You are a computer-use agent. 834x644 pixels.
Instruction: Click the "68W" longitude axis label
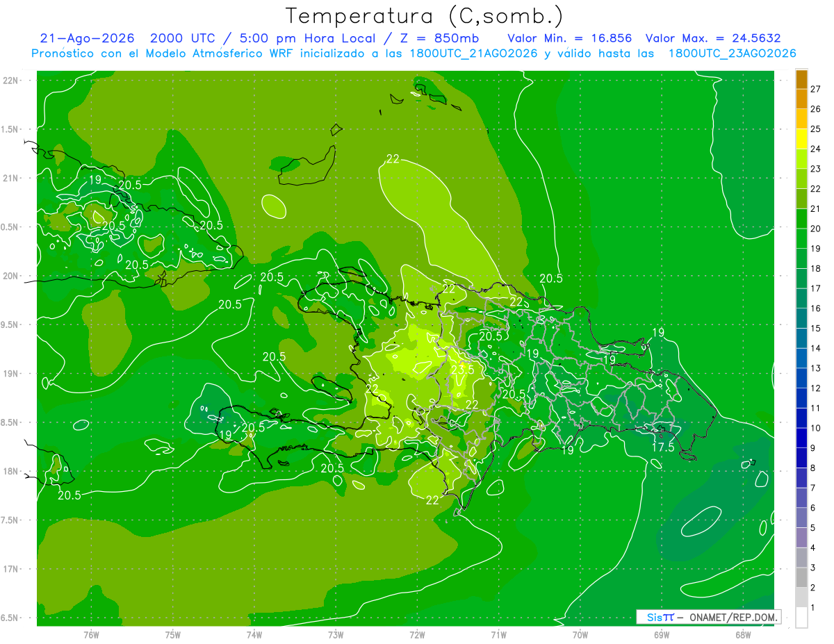(x=743, y=634)
